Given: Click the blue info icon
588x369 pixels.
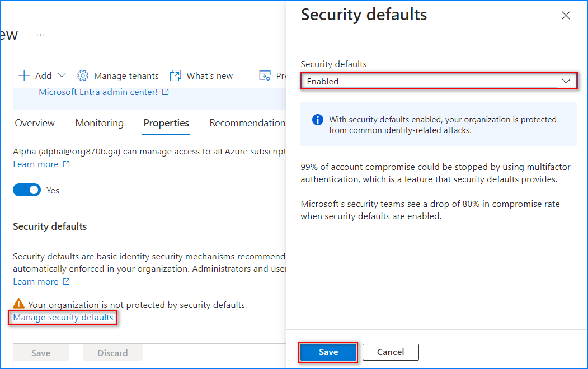Looking at the screenshot, I should [x=318, y=120].
